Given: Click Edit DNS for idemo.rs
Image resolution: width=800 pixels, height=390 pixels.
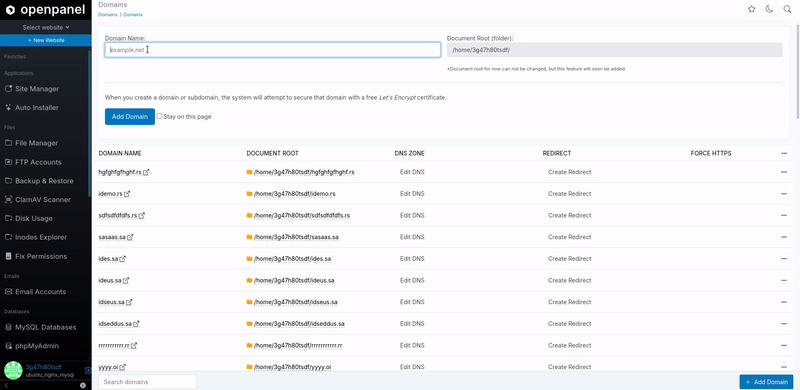Looking at the screenshot, I should coord(412,194).
